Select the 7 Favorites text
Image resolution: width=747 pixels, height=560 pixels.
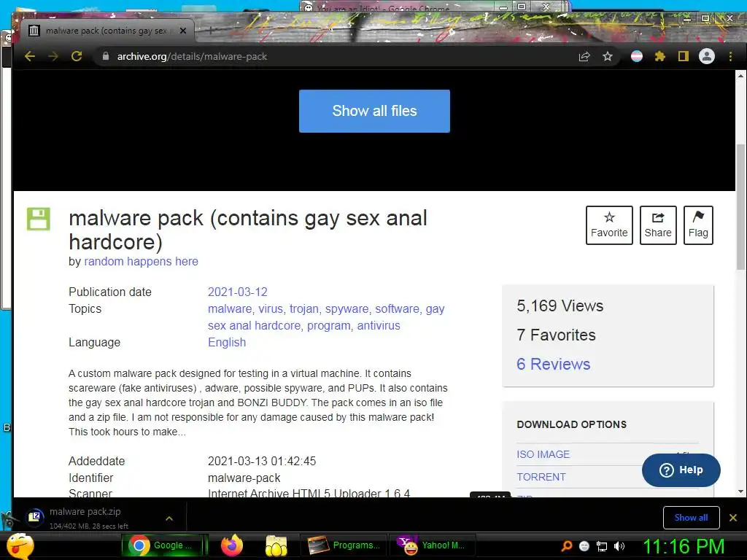pos(556,335)
